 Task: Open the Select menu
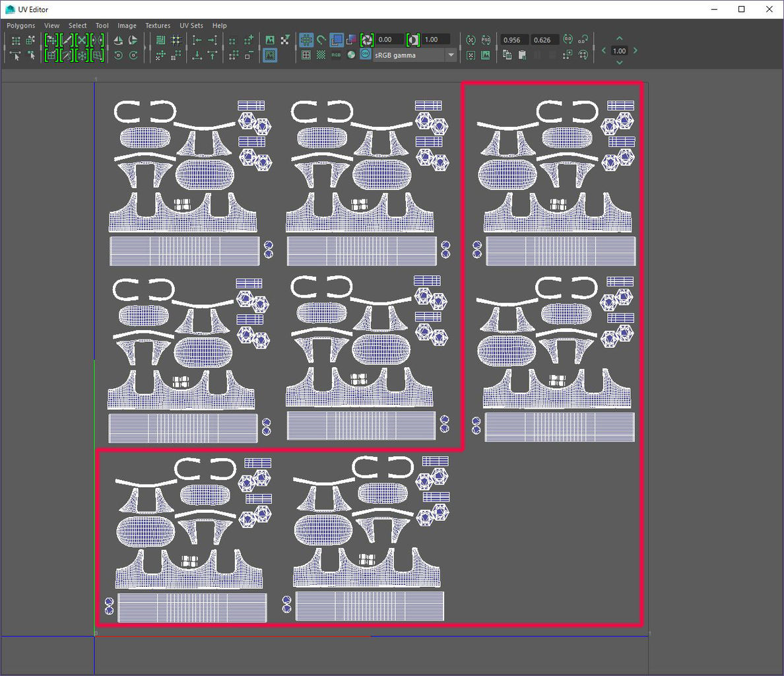tap(77, 26)
